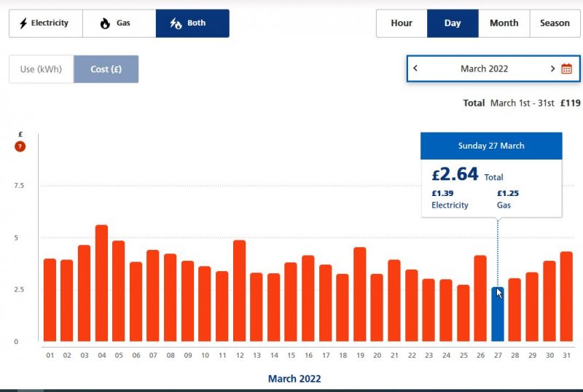Open the March 2022 date picker
Screen dimensions: 583x392
click(484, 68)
